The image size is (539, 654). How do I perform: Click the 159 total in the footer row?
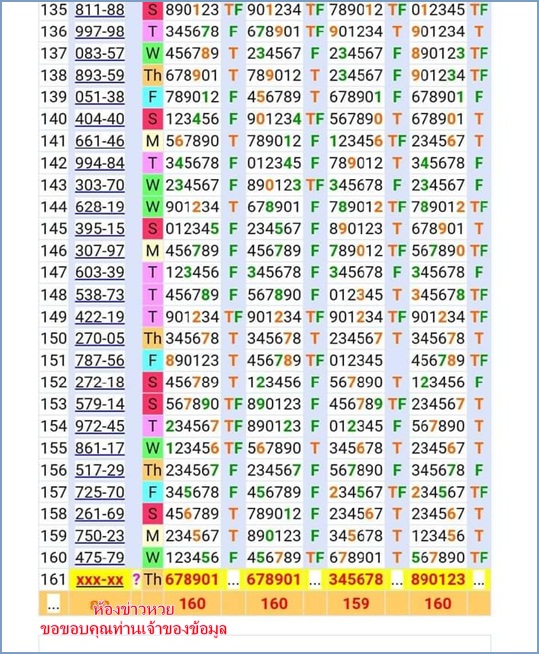pos(356,604)
